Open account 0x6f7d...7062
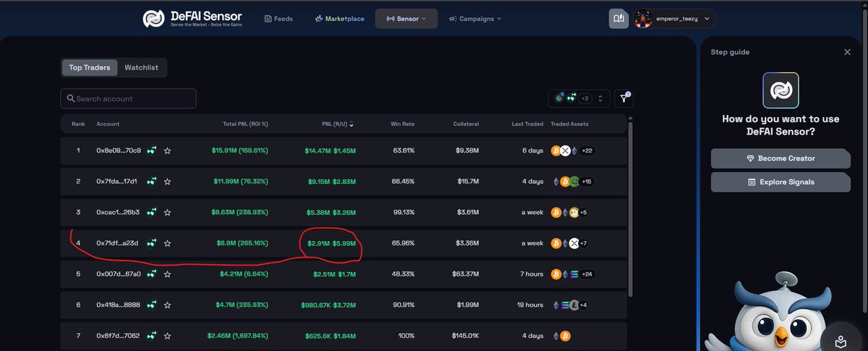Viewport: 868px width, 351px height. (x=118, y=336)
